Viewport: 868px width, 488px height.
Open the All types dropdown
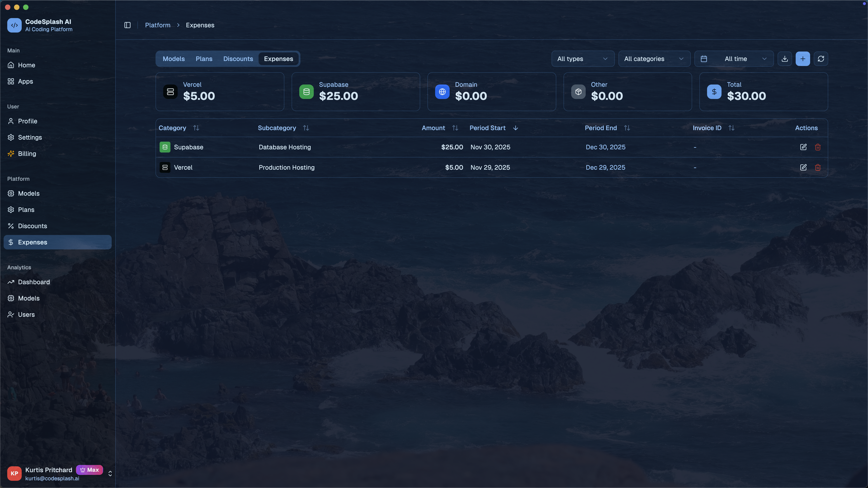[x=583, y=59]
